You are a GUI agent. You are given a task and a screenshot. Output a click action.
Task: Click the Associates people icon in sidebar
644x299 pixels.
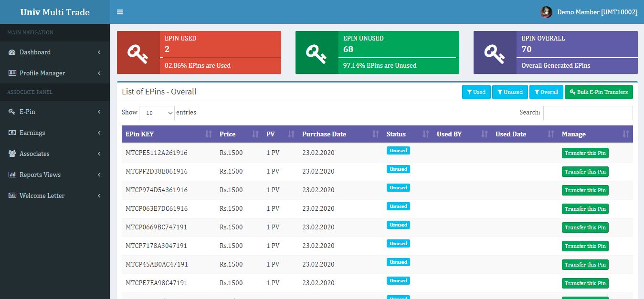12,154
